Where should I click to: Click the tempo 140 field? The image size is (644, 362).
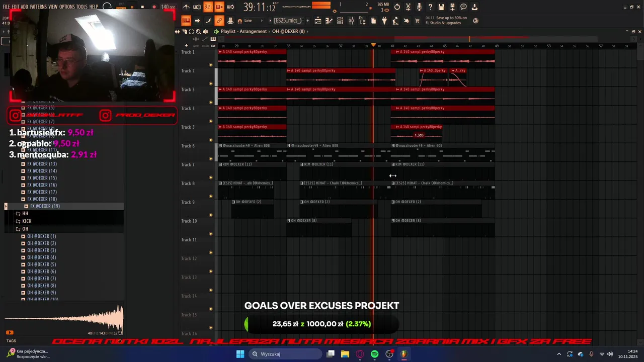168,7
